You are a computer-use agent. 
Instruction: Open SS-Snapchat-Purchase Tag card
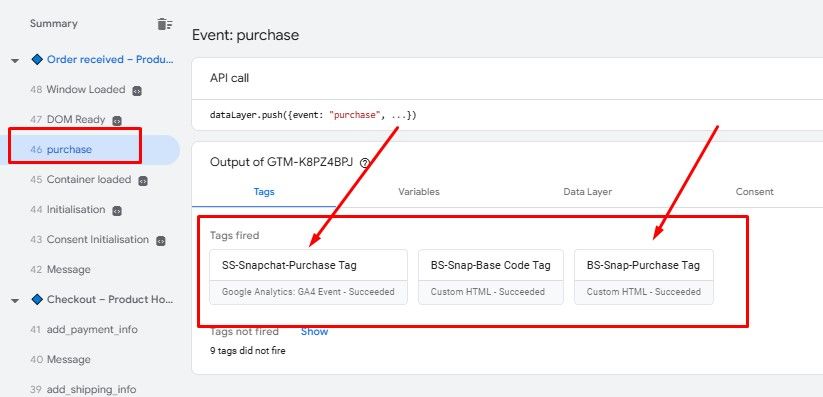309,277
